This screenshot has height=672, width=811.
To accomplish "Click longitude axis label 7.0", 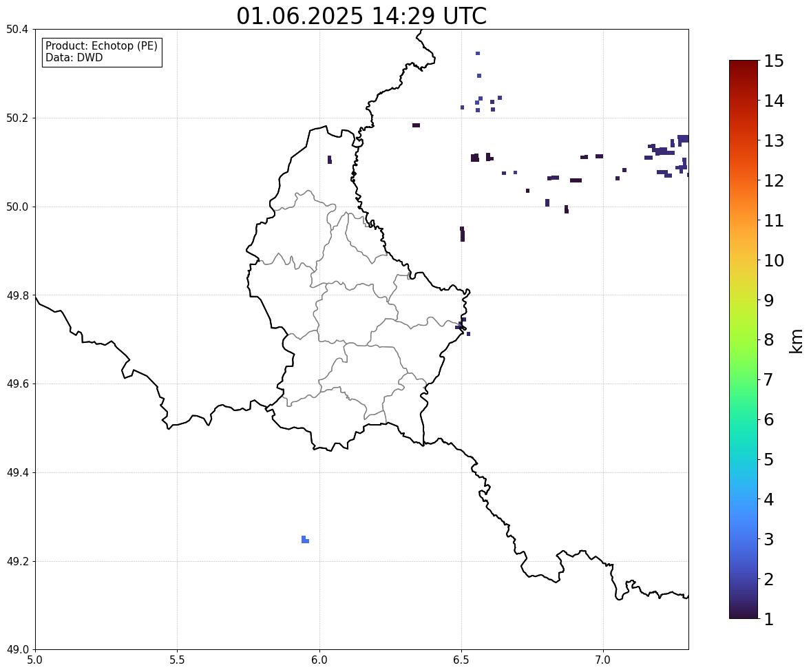I will click(x=604, y=660).
